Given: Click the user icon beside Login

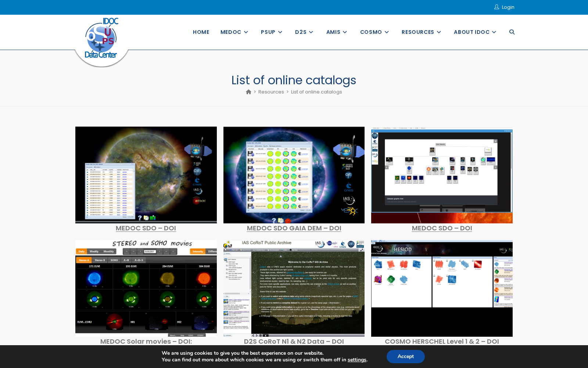Looking at the screenshot, I should (x=496, y=7).
